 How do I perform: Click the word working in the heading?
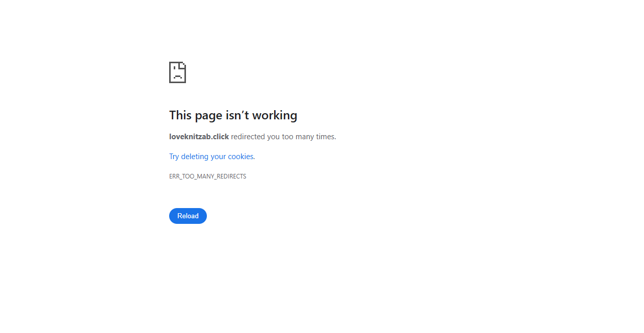pyautogui.click(x=275, y=115)
